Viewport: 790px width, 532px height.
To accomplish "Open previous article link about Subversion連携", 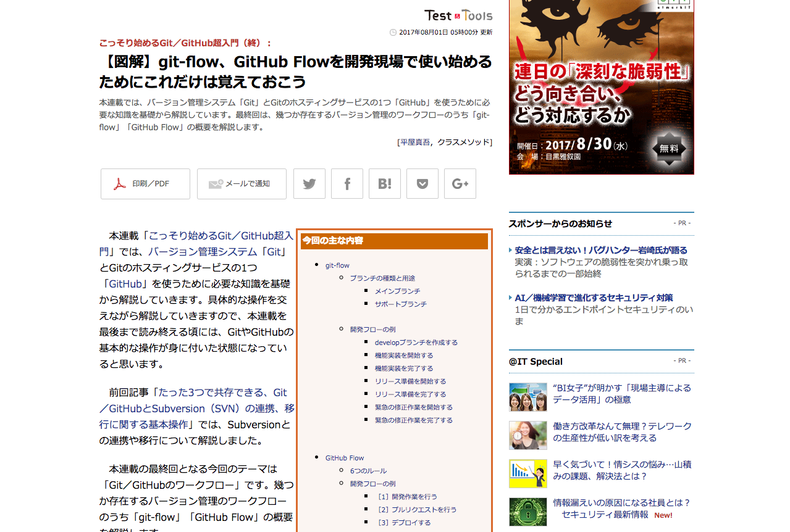I will point(197,409).
